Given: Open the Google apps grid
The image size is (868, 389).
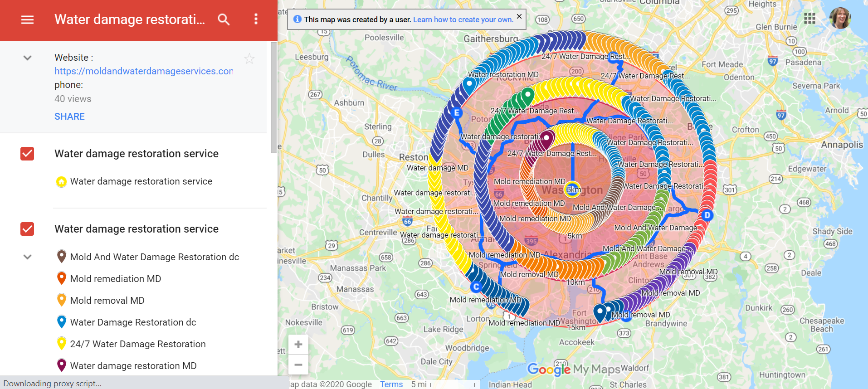Looking at the screenshot, I should 809,19.
